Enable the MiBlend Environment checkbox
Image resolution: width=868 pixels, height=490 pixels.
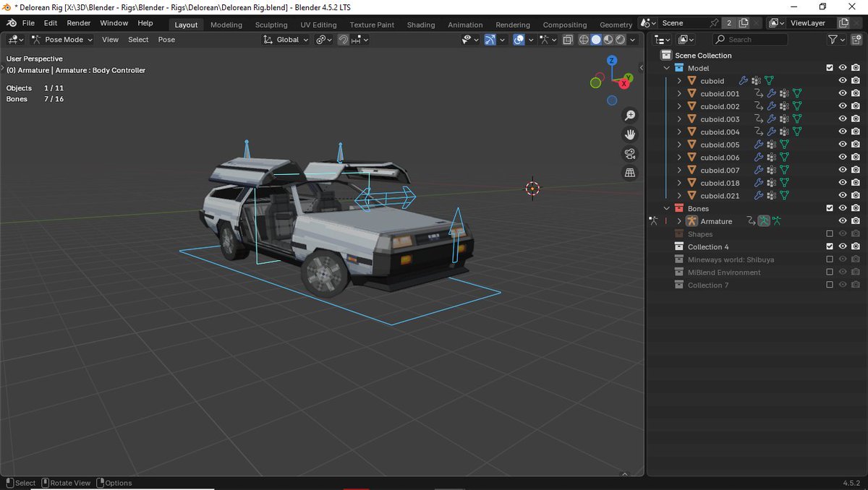tap(830, 272)
